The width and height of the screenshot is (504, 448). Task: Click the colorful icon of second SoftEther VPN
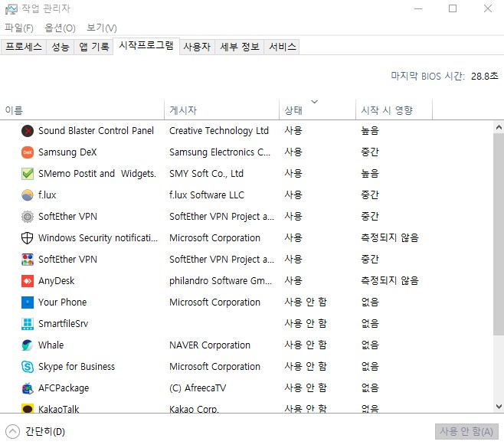click(x=28, y=260)
